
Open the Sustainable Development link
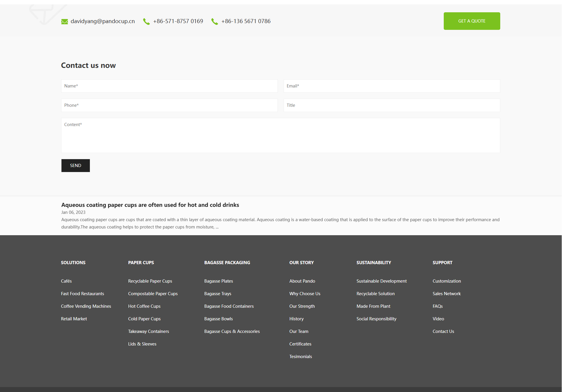(381, 281)
